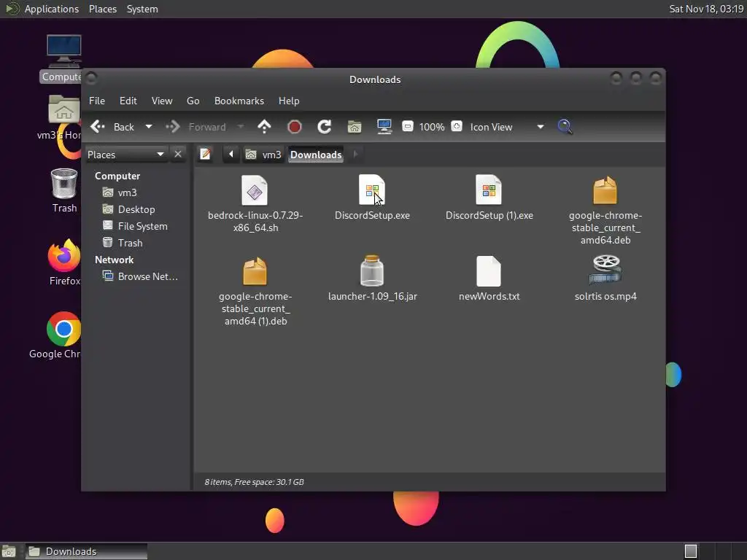This screenshot has height=560, width=747.
Task: Open the Back history dropdown arrow
Action: (x=149, y=127)
